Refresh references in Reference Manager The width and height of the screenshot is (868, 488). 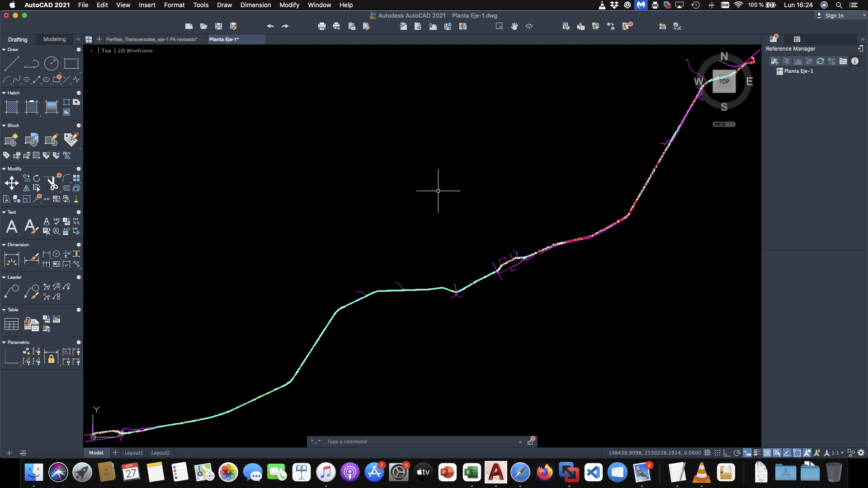tap(821, 61)
